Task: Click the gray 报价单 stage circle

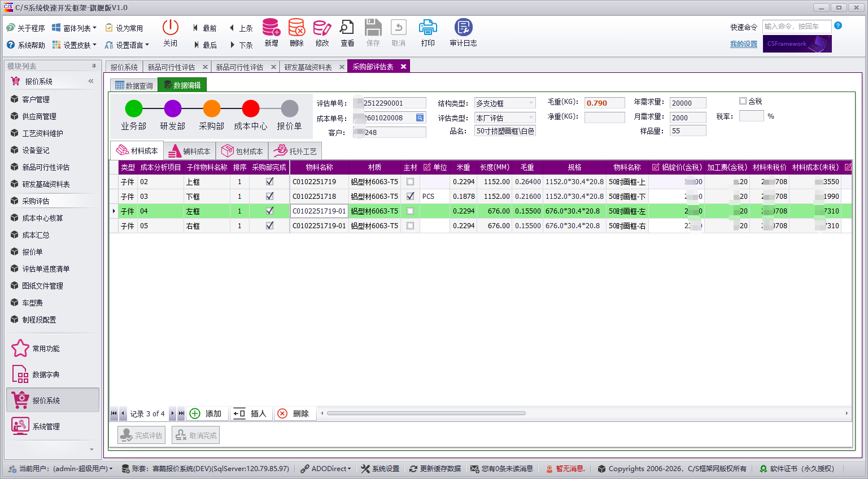Action: (x=290, y=108)
